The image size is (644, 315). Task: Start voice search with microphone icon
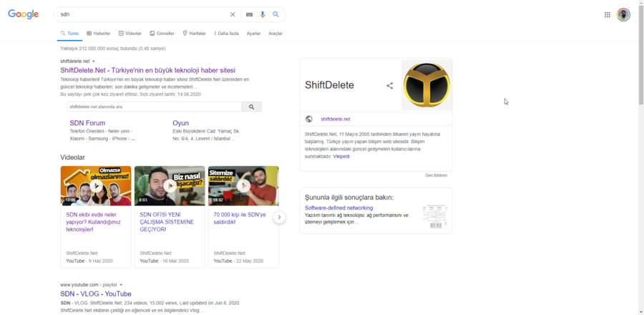click(x=263, y=14)
